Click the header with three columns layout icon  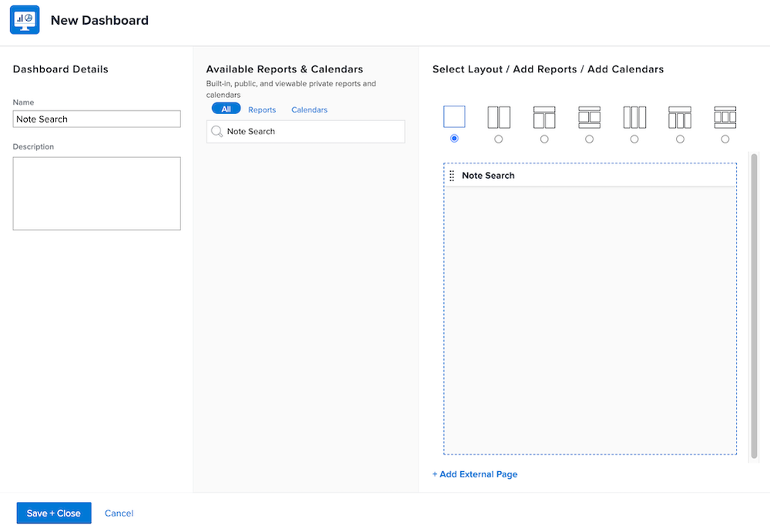[x=680, y=117]
